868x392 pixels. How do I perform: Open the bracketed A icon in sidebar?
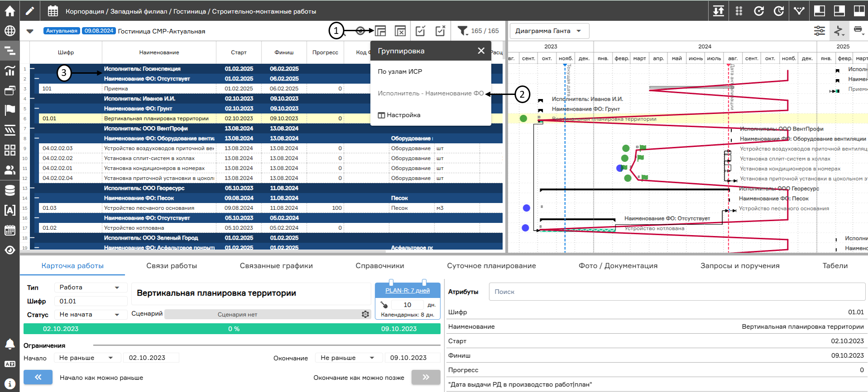[10, 210]
